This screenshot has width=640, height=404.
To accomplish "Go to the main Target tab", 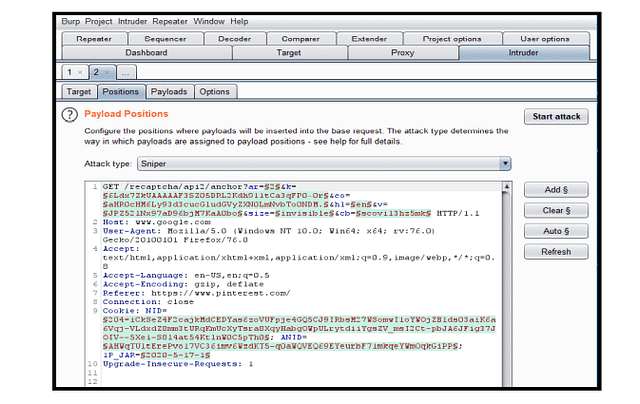I will (x=289, y=53).
